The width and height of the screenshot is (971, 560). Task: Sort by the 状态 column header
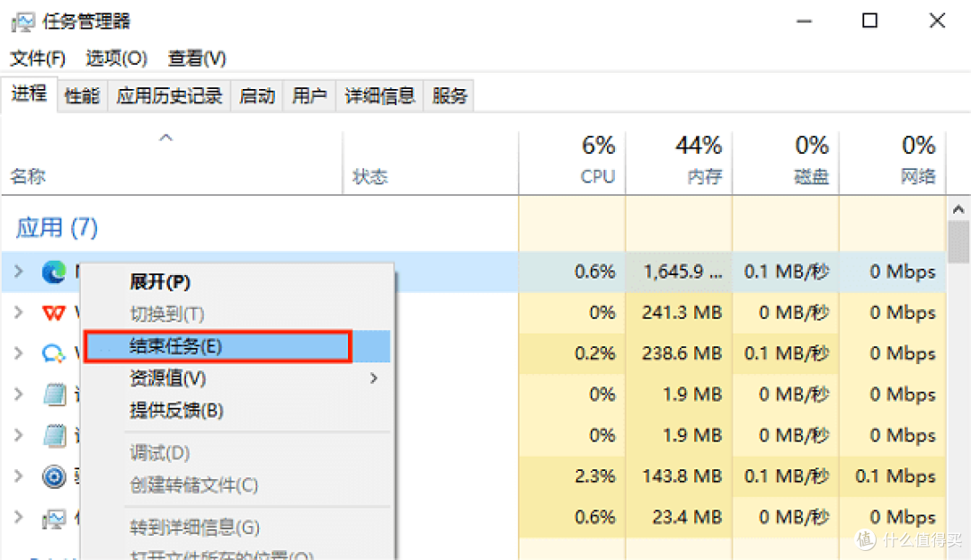(x=431, y=162)
